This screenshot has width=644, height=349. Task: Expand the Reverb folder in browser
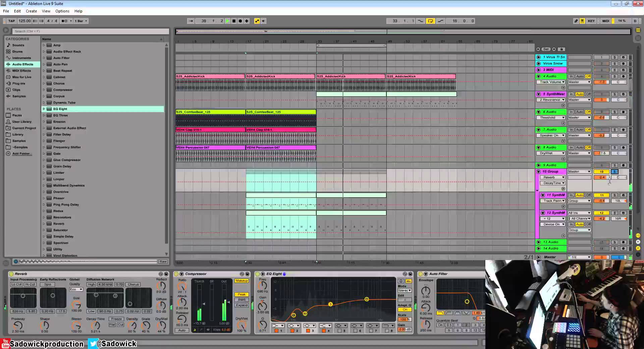[x=44, y=224]
